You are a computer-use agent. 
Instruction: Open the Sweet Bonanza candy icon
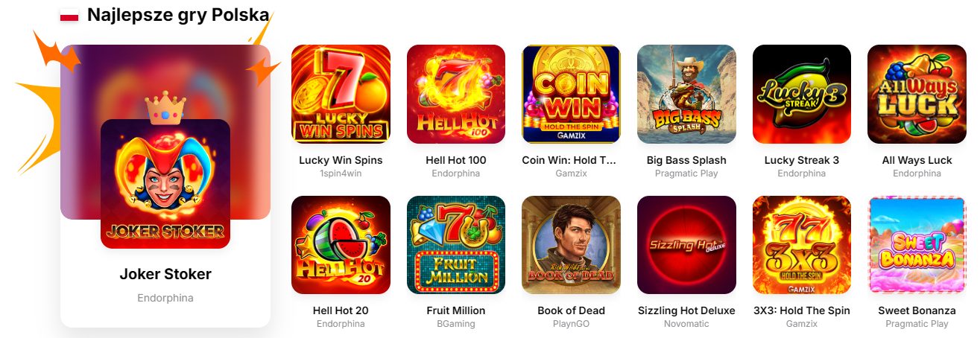(x=917, y=245)
